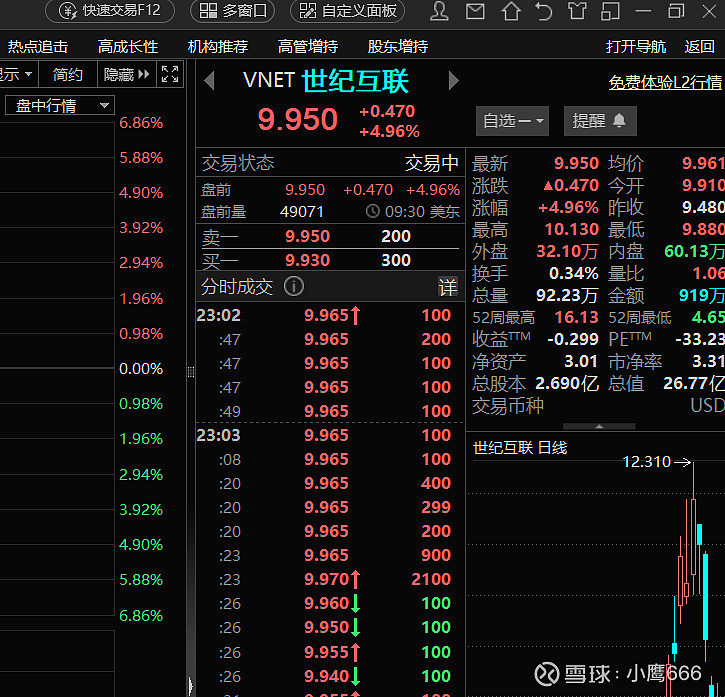Go to previous stock with left arrow
The image size is (725, 697).
209,80
